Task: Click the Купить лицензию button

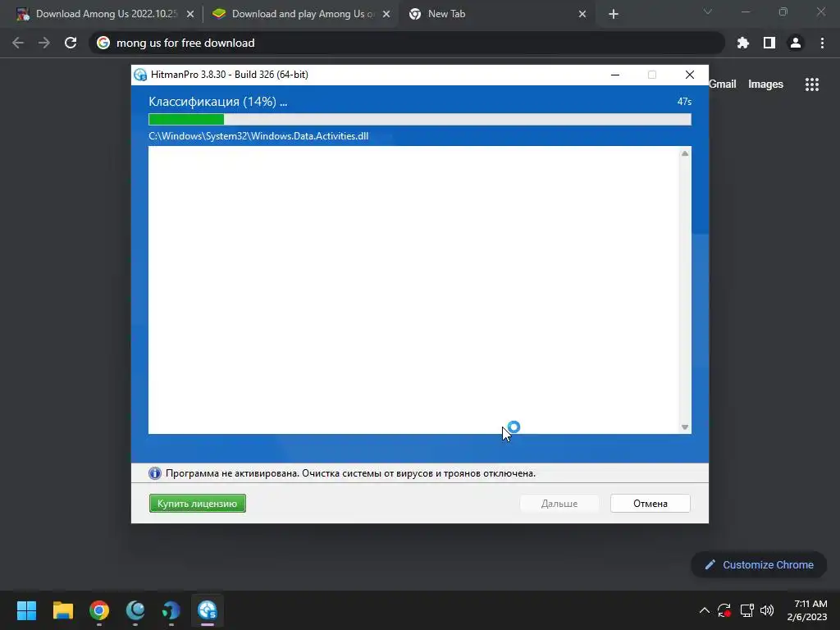Action: coord(197,503)
